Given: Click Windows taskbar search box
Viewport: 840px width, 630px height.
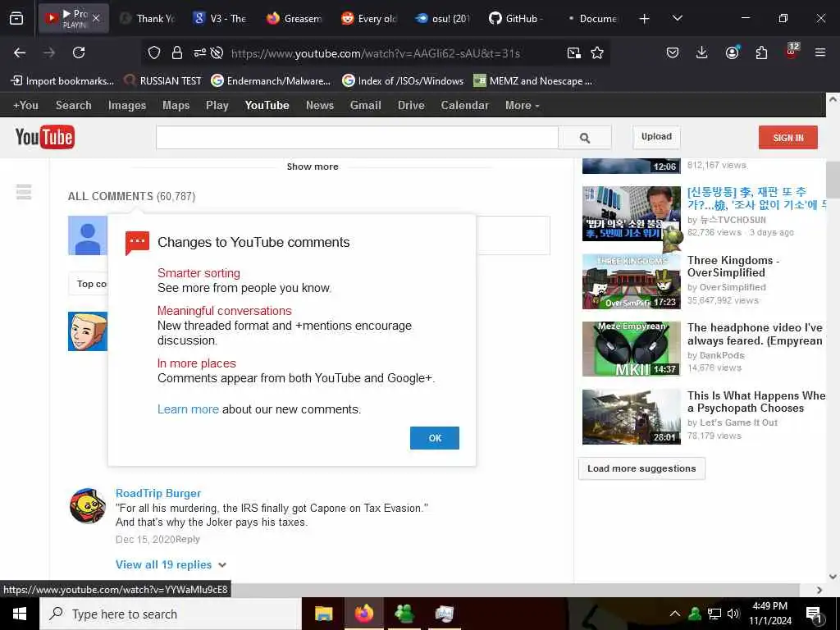Looking at the screenshot, I should pos(171,614).
